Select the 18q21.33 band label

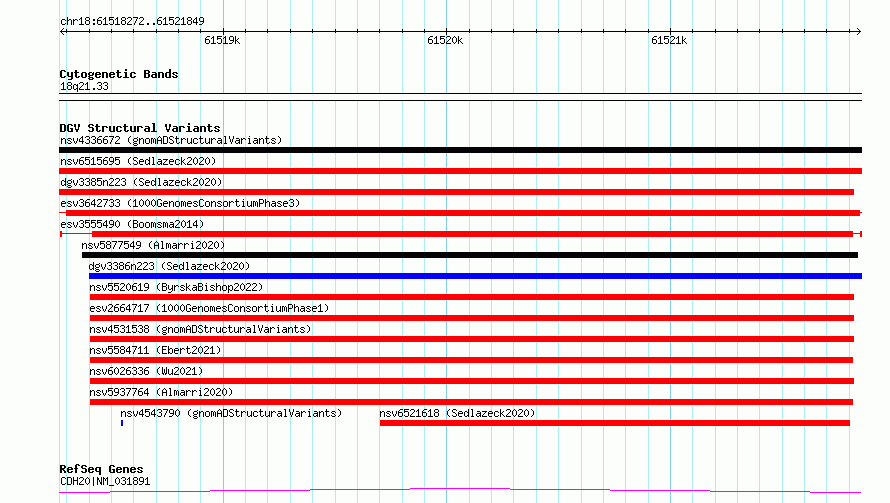click(x=84, y=86)
